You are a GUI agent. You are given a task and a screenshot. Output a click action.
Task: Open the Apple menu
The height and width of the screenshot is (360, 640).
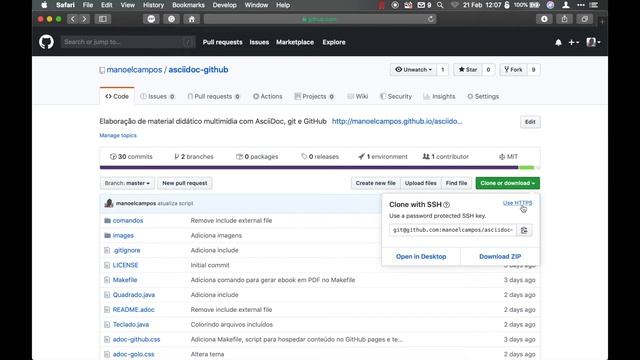[x=44, y=5]
